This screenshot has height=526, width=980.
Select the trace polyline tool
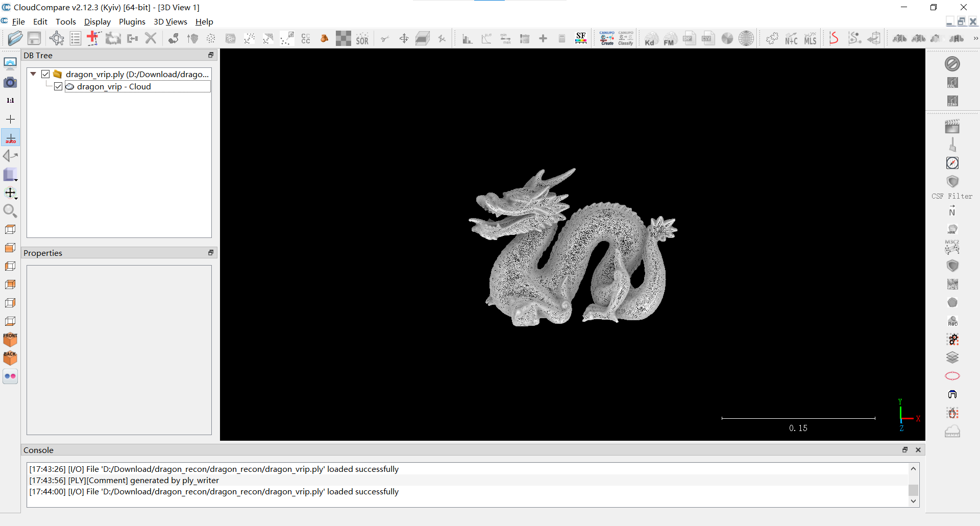[93, 38]
